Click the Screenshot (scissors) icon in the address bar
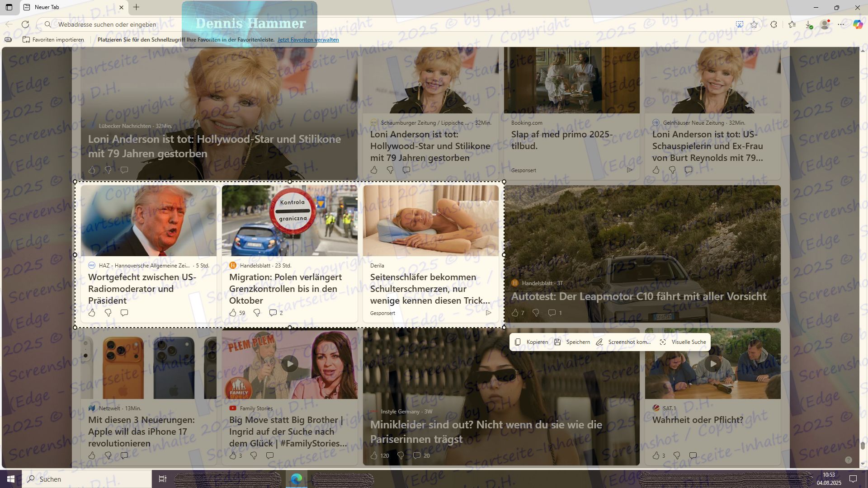The width and height of the screenshot is (868, 488). point(740,24)
